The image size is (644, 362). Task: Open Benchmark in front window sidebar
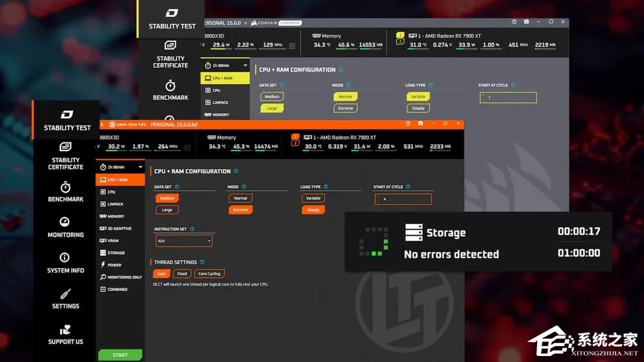[66, 192]
